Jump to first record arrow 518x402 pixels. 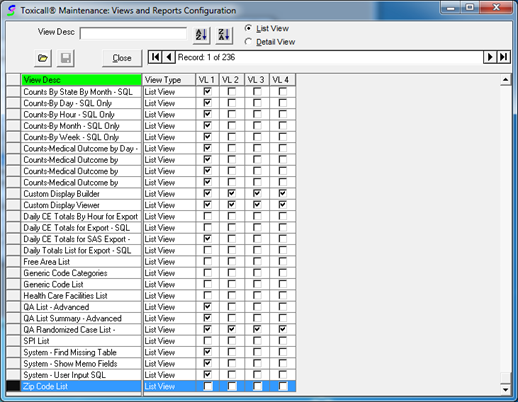click(155, 57)
